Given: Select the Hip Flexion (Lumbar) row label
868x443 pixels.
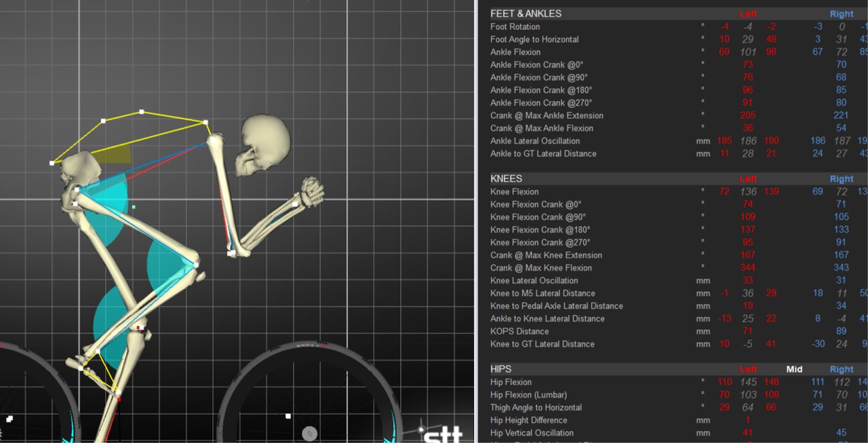Looking at the screenshot, I should pyautogui.click(x=528, y=395).
